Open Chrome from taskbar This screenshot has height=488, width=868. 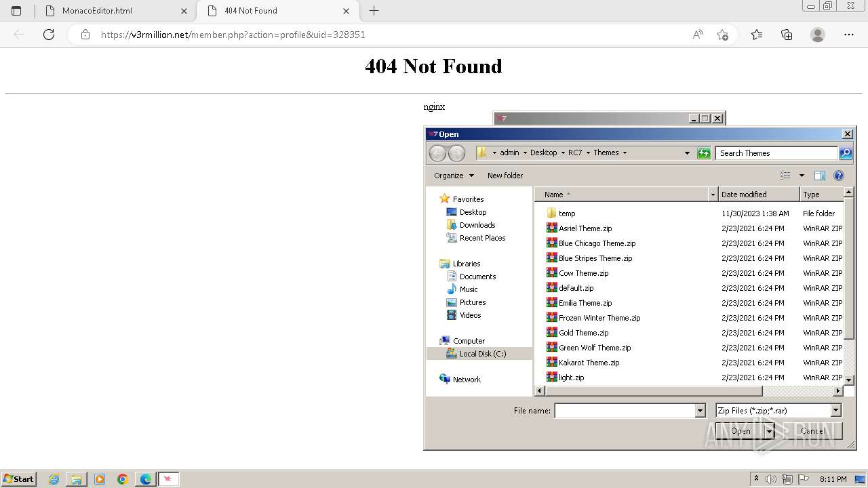pos(123,479)
